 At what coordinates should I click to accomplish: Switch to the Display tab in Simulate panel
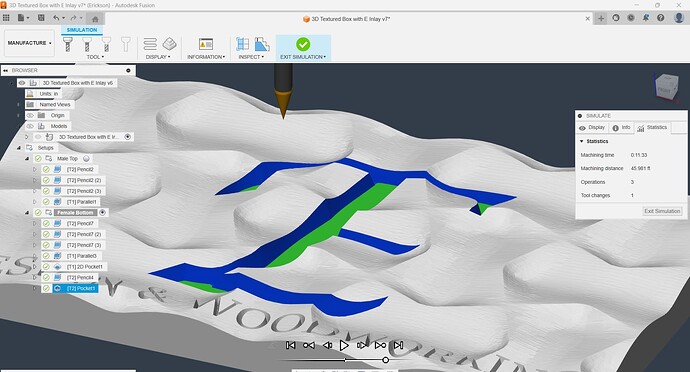tap(592, 128)
